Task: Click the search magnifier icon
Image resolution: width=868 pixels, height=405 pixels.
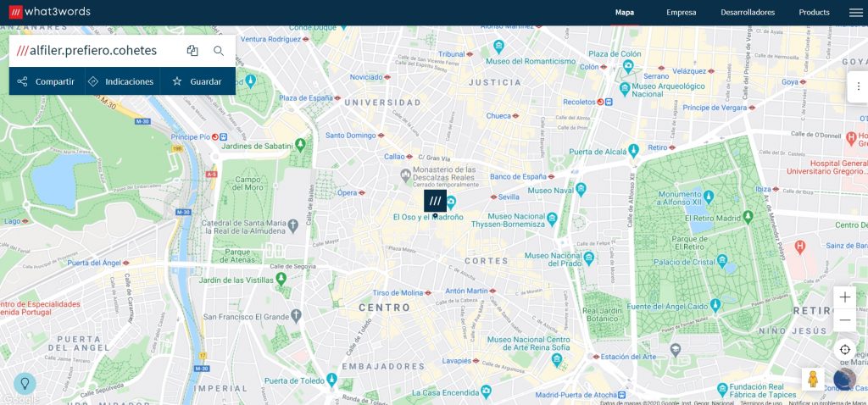Action: [219, 51]
